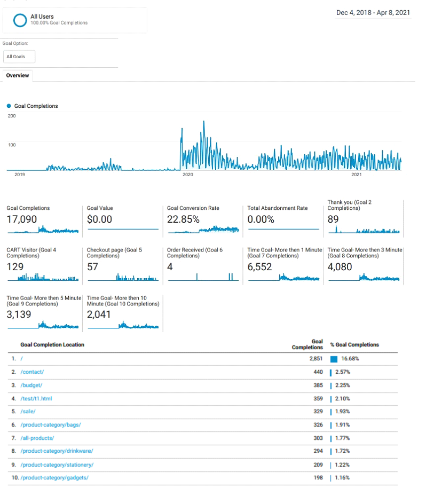
Task: Click the Goal Completion Location column header
Action: click(x=52, y=344)
